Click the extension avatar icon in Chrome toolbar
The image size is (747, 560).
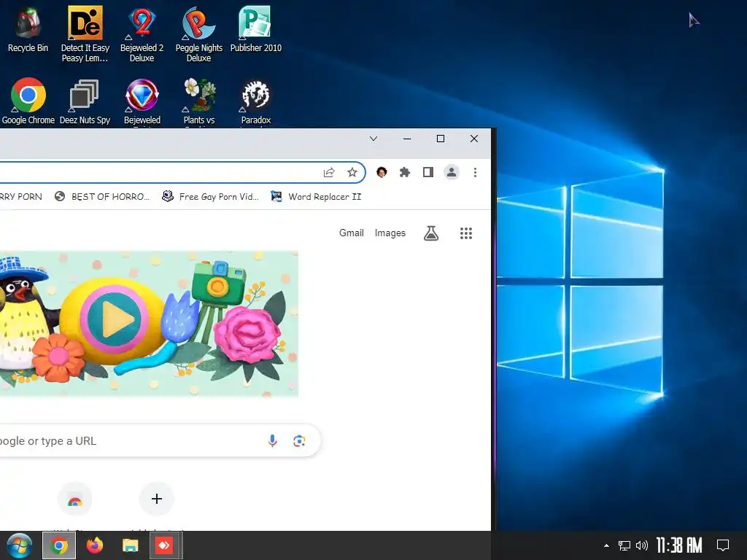click(381, 172)
